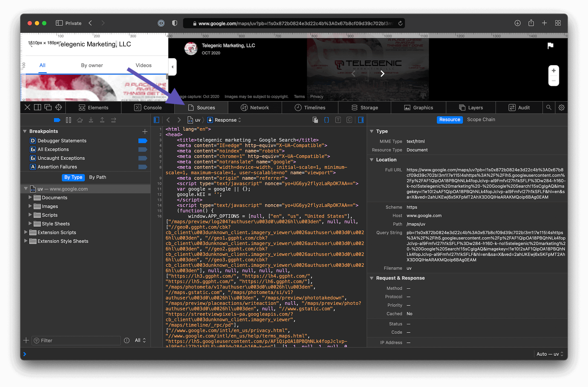The width and height of the screenshot is (588, 387).
Task: Enable the All Exceptions breakpoint
Action: click(x=143, y=150)
